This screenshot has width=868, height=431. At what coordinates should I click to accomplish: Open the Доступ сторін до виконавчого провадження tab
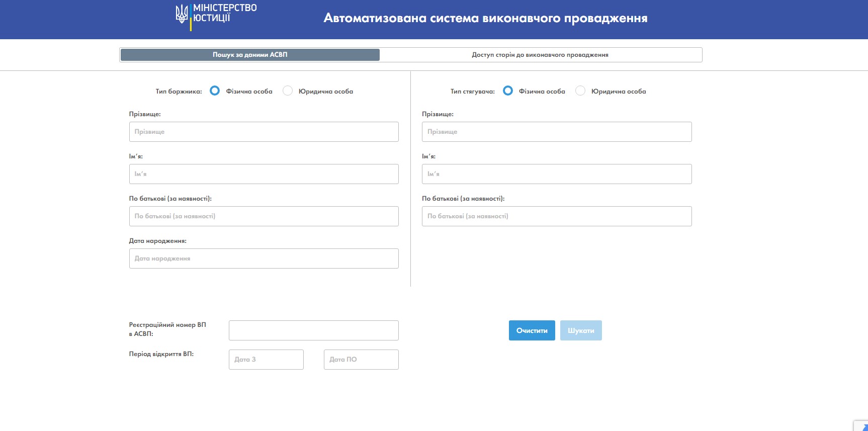(540, 55)
